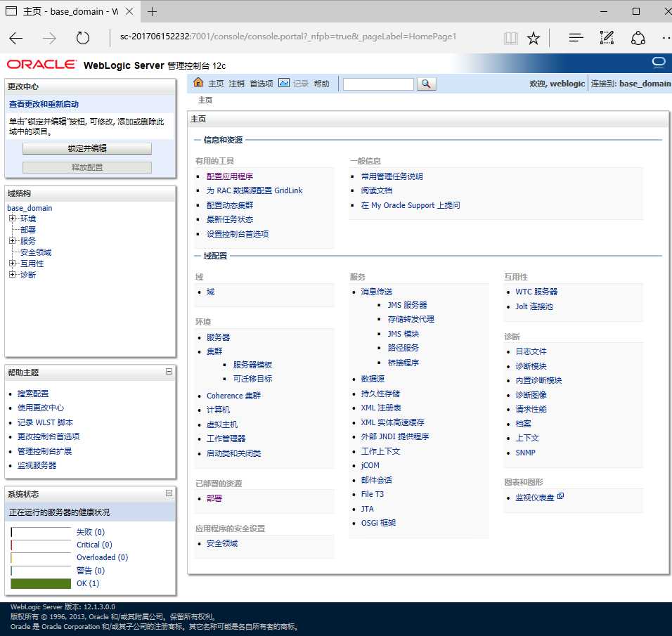
Task: Close the base_domain browser tab
Action: pyautogui.click(x=129, y=11)
